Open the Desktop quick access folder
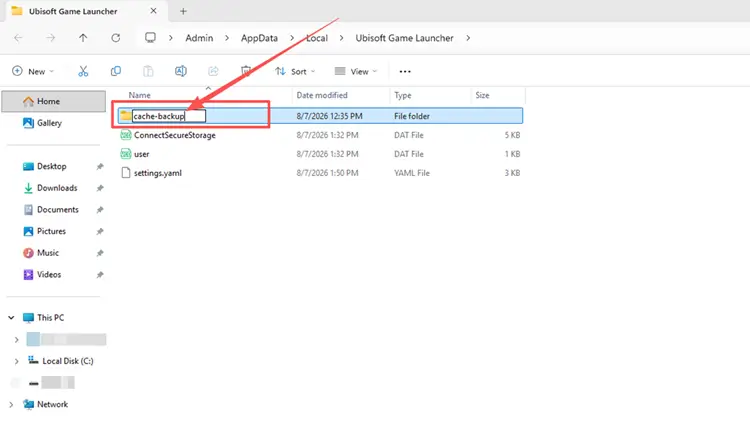This screenshot has height=443, width=750. coord(52,166)
